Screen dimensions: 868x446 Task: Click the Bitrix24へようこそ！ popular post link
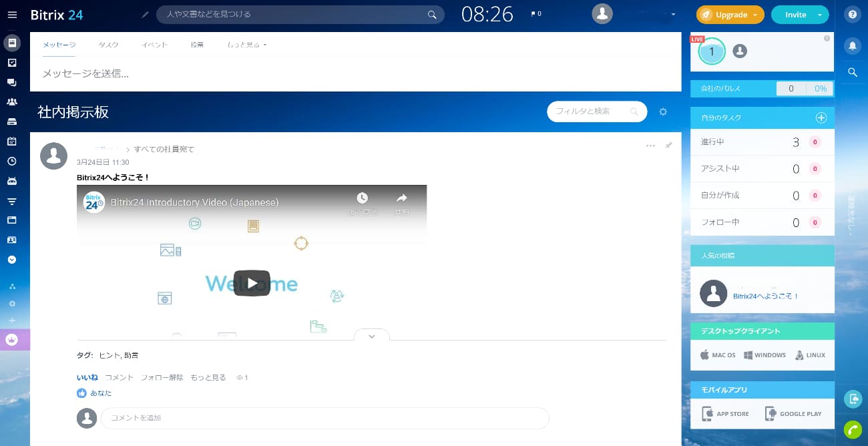coord(766,296)
